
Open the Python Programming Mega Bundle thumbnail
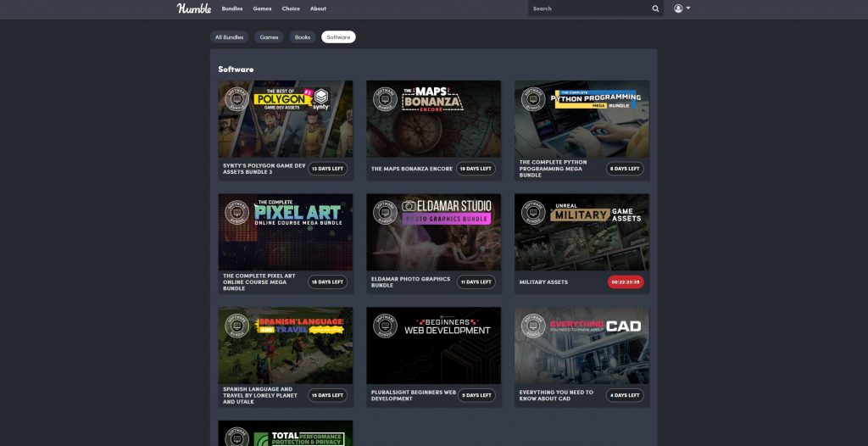tap(581, 119)
